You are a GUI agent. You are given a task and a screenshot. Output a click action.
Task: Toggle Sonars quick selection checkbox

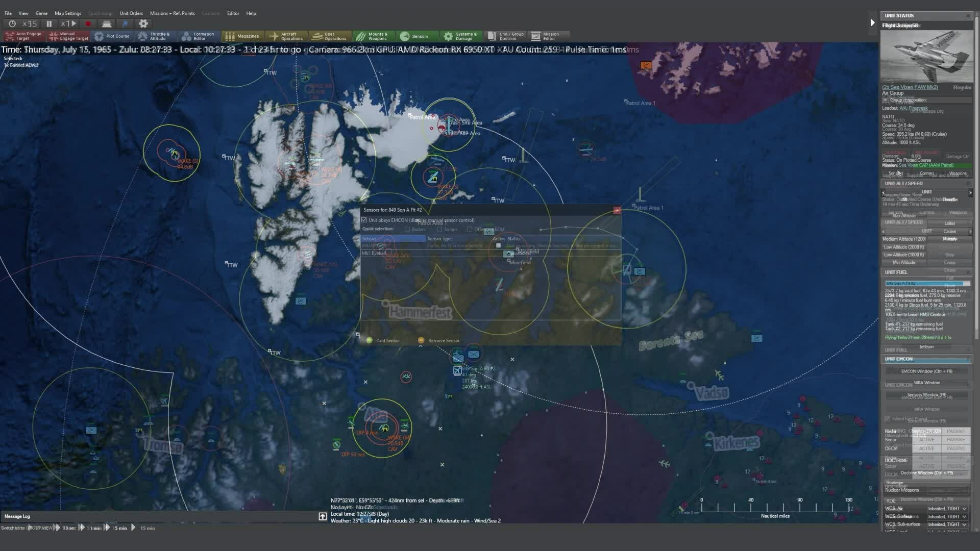pos(439,229)
